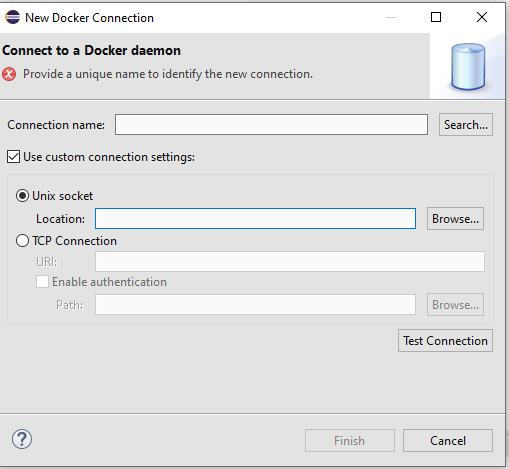Click the Path text field
The width and height of the screenshot is (509, 469).
pyautogui.click(x=255, y=305)
